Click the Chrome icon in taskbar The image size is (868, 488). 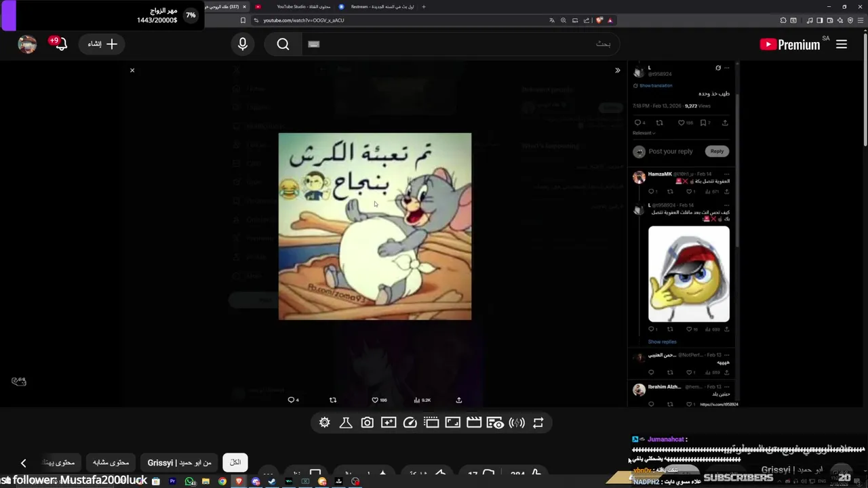[222, 482]
